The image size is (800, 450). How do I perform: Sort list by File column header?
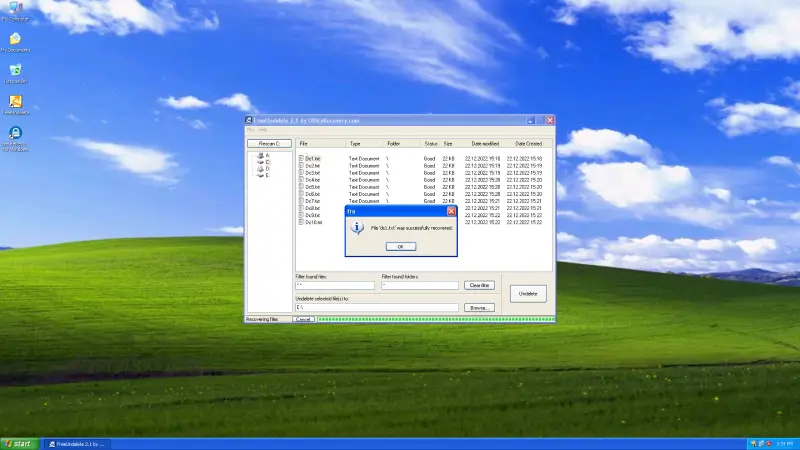coord(321,144)
